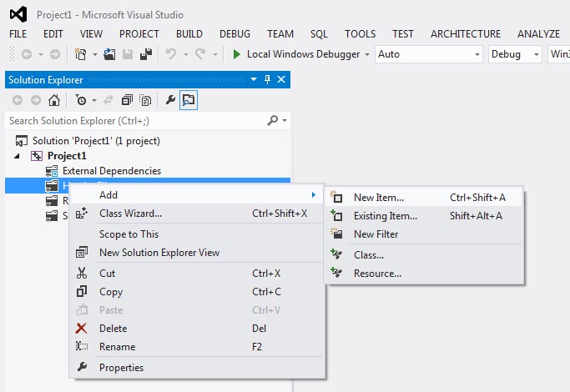Open the VIEW menu
This screenshot has height=392, width=570.
(x=91, y=34)
